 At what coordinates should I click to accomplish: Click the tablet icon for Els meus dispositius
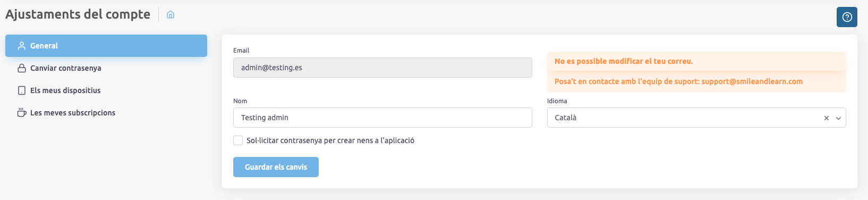click(x=22, y=90)
